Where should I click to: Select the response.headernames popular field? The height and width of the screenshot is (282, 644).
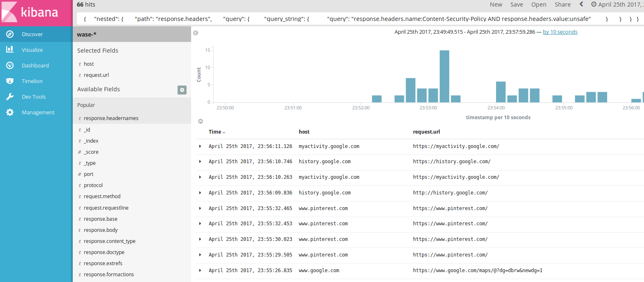111,118
